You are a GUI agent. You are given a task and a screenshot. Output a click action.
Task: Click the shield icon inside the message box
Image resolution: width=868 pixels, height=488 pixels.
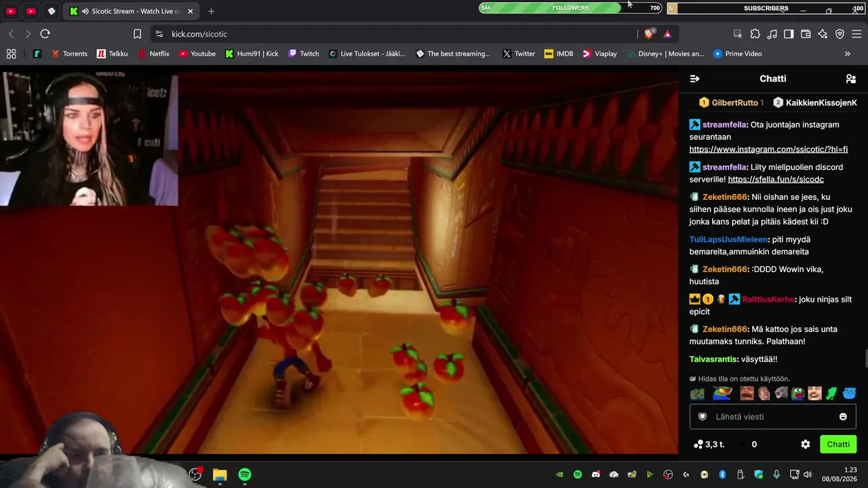[703, 417]
